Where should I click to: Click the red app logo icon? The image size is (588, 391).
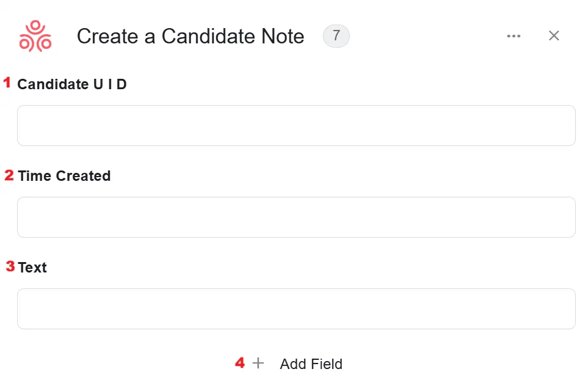[x=35, y=36]
